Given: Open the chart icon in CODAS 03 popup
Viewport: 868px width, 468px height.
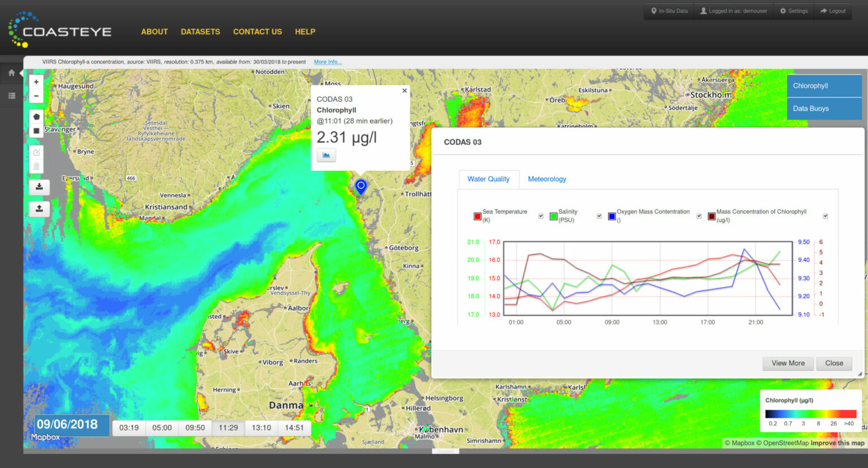Looking at the screenshot, I should (x=326, y=155).
